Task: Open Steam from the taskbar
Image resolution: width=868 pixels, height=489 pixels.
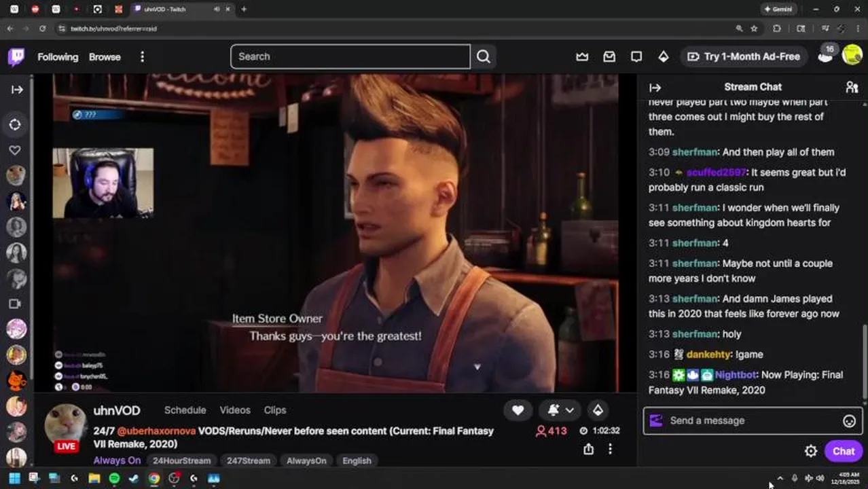Action: (x=134, y=478)
